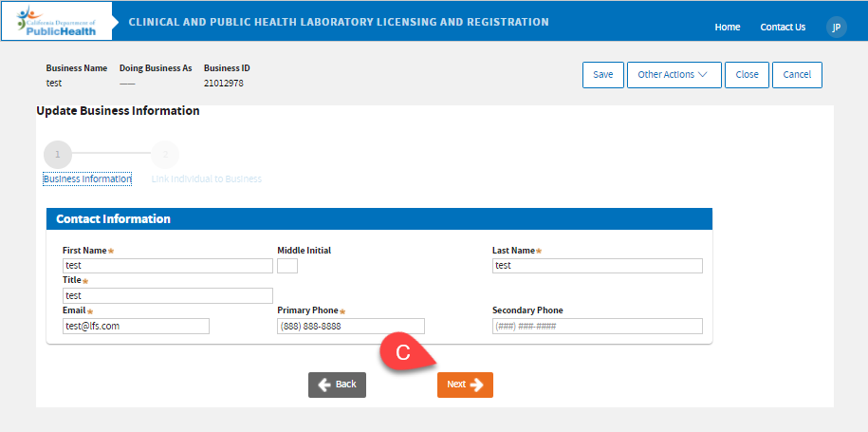Click the red C callout marker
Image resolution: width=868 pixels, height=432 pixels.
[x=402, y=352]
